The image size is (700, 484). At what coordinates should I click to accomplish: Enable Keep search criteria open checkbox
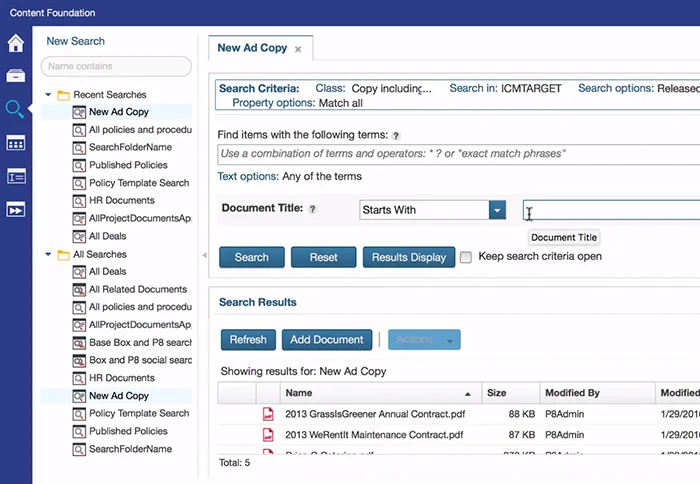[466, 257]
